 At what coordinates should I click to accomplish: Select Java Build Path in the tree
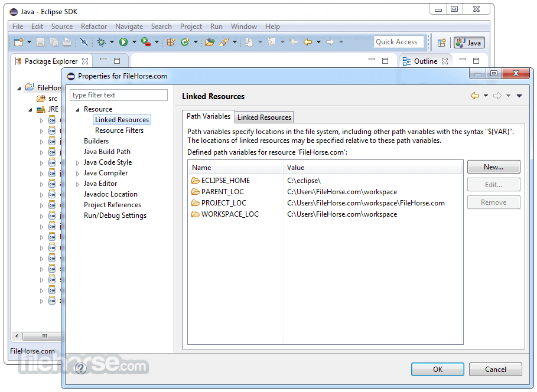tap(107, 152)
